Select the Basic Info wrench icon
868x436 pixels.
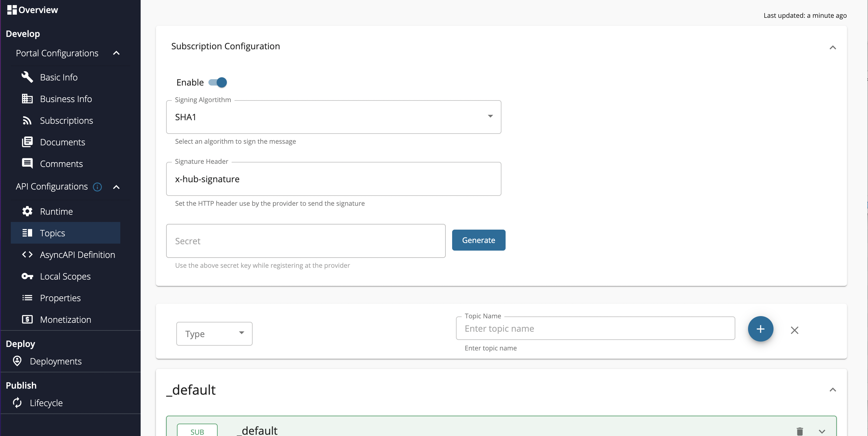[27, 77]
